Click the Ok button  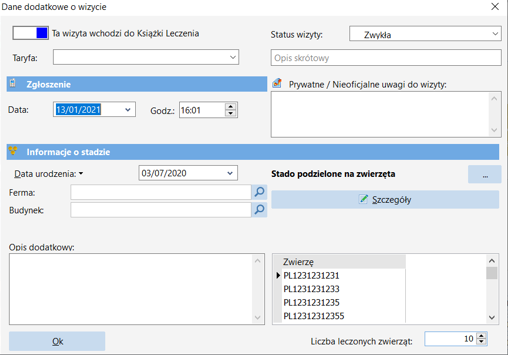(x=57, y=341)
